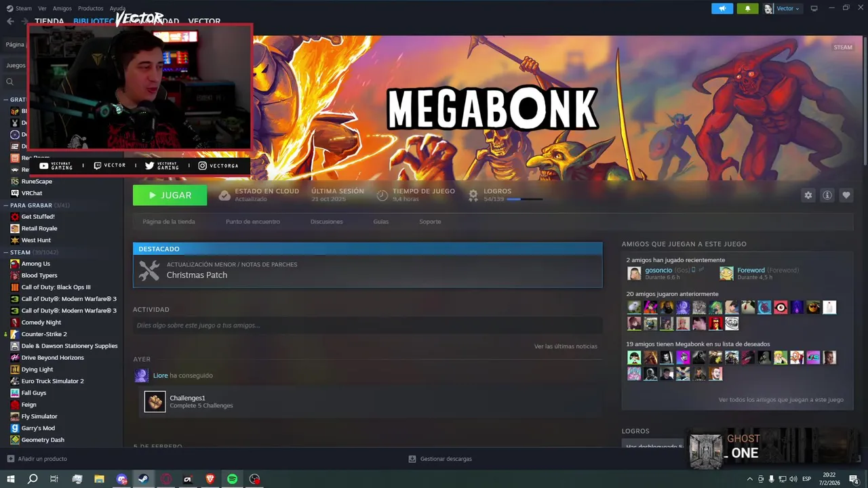Screen dimensions: 868x488
Task: Open File Explorer from the taskbar
Action: (x=99, y=479)
